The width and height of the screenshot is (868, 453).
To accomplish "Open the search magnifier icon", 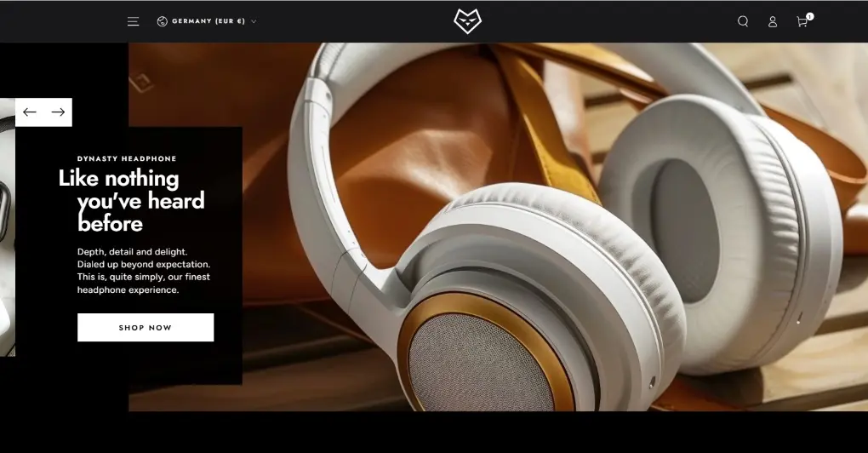I will click(743, 21).
